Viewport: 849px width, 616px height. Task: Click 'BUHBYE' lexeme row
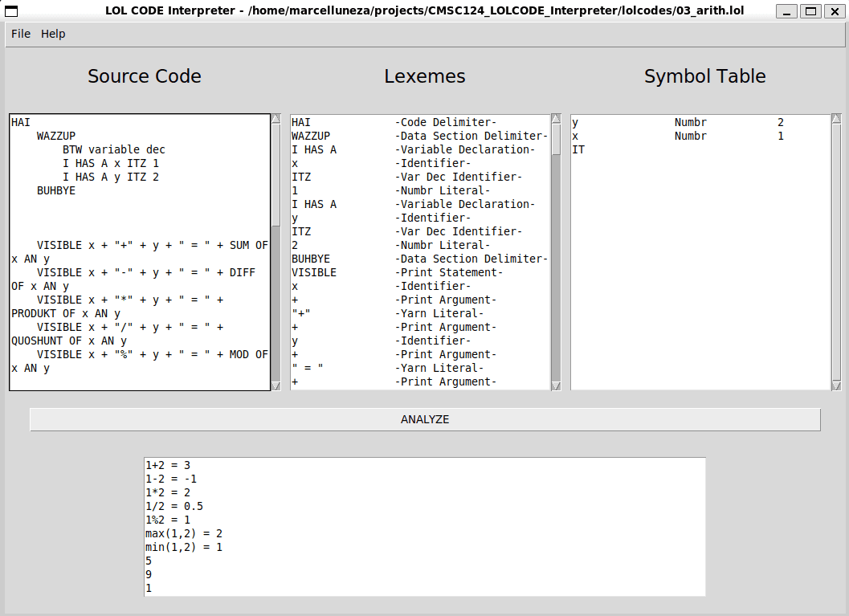(419, 259)
